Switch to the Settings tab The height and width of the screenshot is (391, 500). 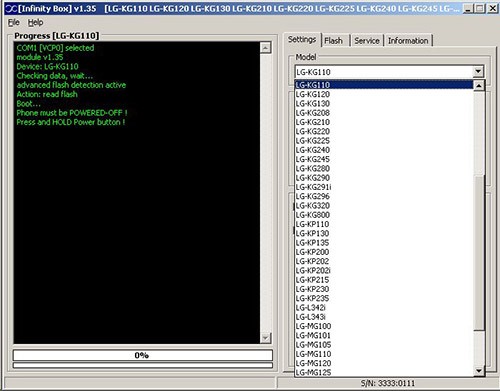click(302, 39)
